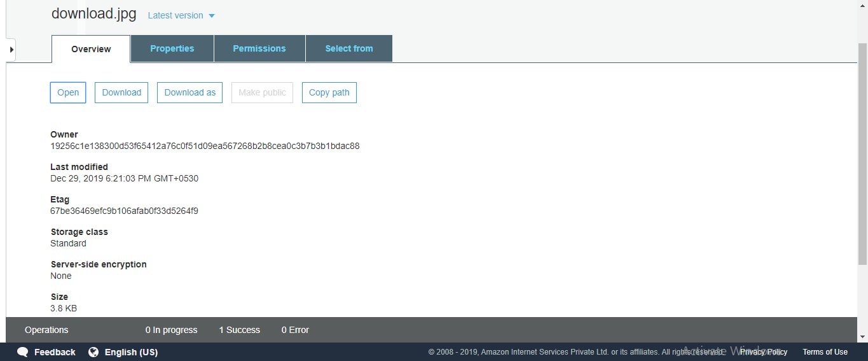Click the Operations bar label
Screen dimensions: 868x361
(46, 330)
